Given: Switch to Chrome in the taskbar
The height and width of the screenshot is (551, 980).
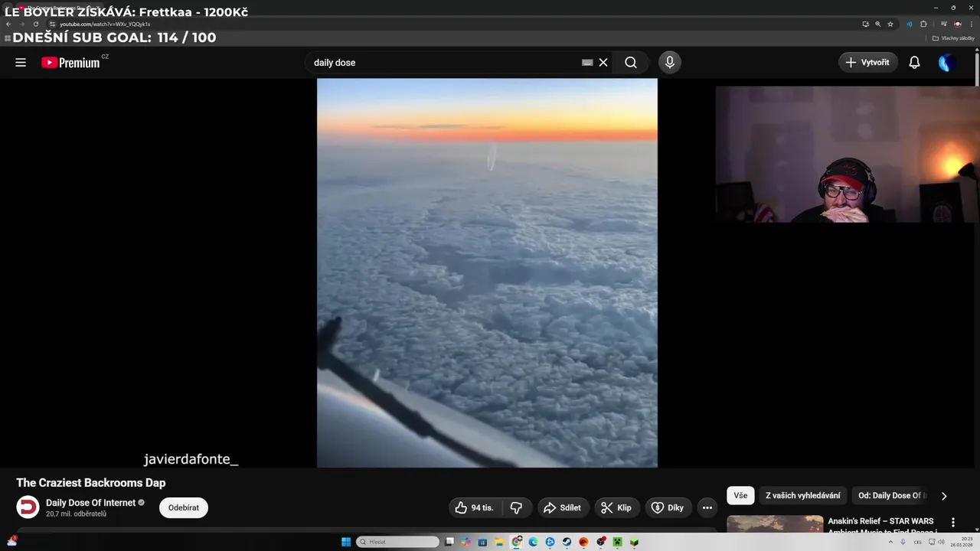Looking at the screenshot, I should click(517, 542).
